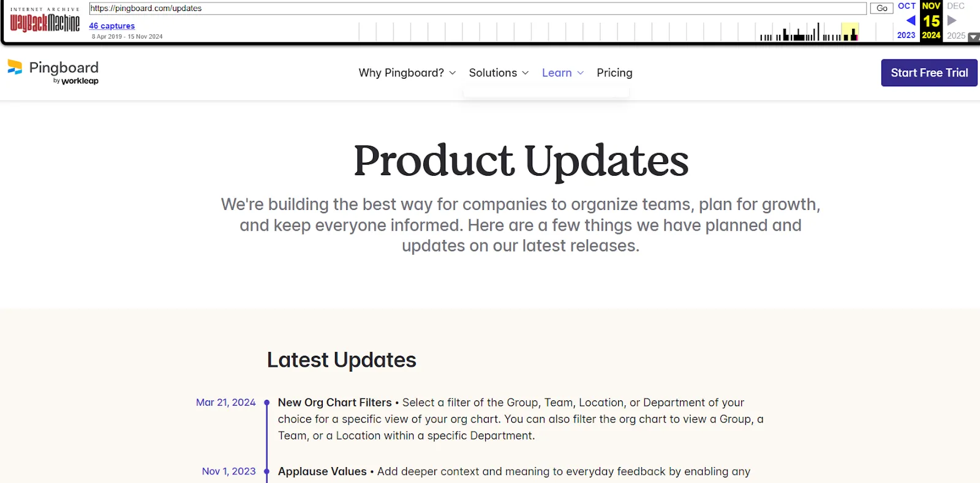This screenshot has height=483, width=980.
Task: Click the highlighted 2024 year label
Action: point(931,36)
